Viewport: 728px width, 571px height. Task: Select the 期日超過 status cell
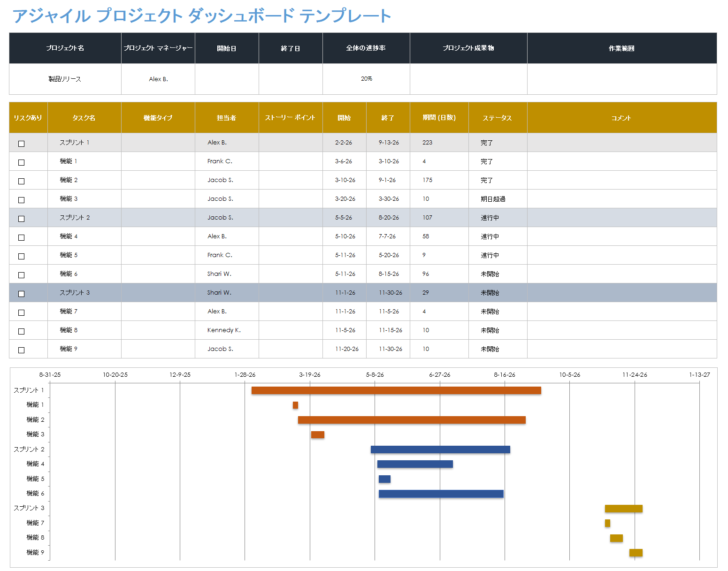click(x=498, y=199)
